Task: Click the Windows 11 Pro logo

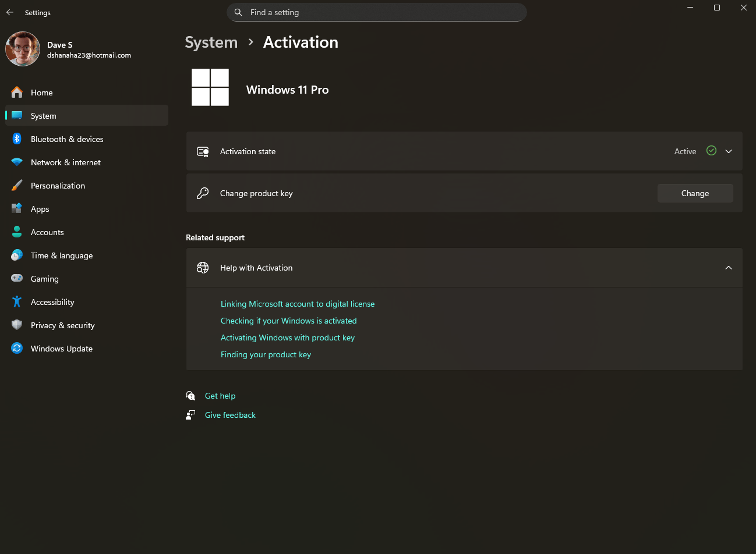Action: click(210, 87)
